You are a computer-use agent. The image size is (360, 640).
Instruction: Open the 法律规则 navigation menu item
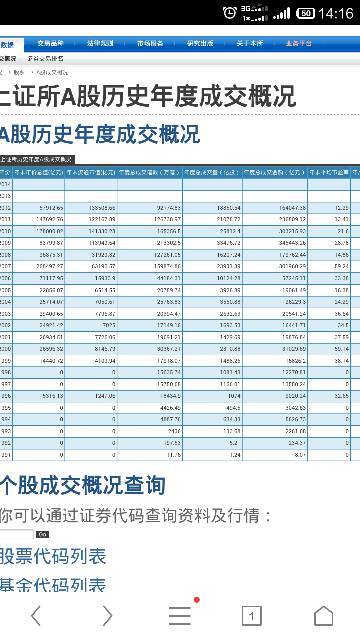point(100,43)
